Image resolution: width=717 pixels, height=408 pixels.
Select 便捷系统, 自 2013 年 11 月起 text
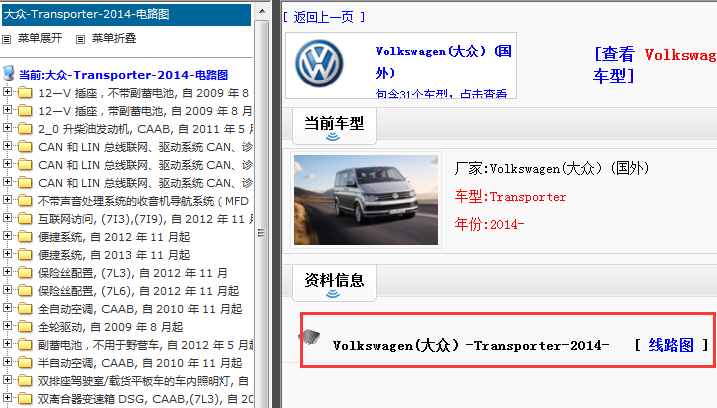(x=114, y=255)
